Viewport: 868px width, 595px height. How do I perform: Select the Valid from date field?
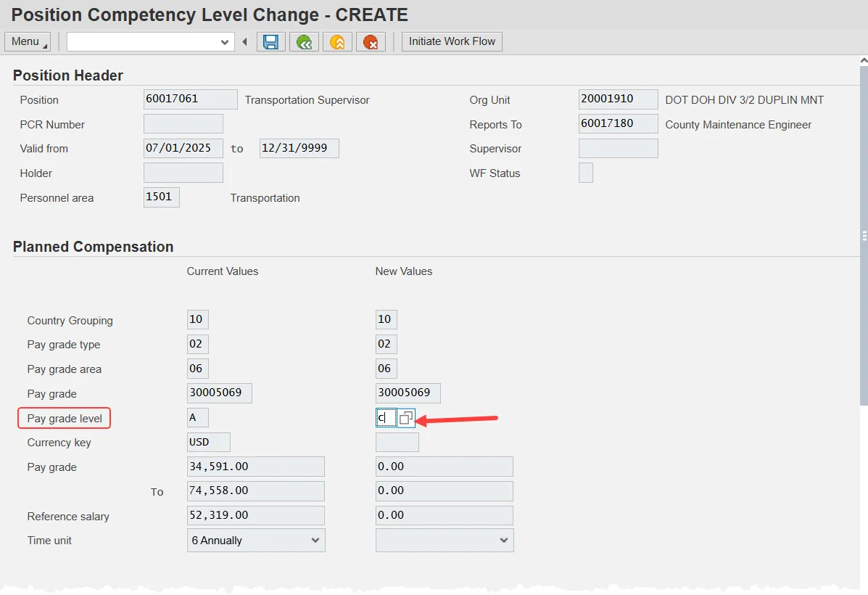(x=183, y=148)
